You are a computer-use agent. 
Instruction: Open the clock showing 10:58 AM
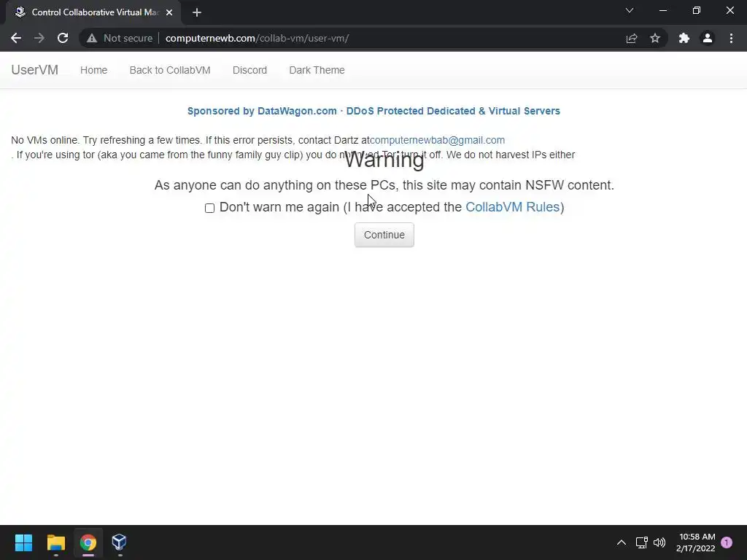(695, 542)
